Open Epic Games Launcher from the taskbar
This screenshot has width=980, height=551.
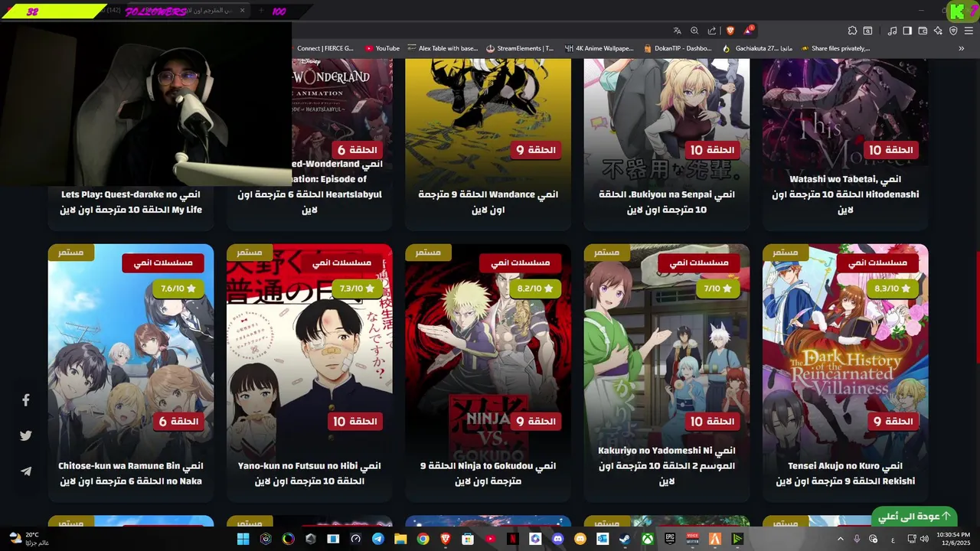pyautogui.click(x=670, y=539)
